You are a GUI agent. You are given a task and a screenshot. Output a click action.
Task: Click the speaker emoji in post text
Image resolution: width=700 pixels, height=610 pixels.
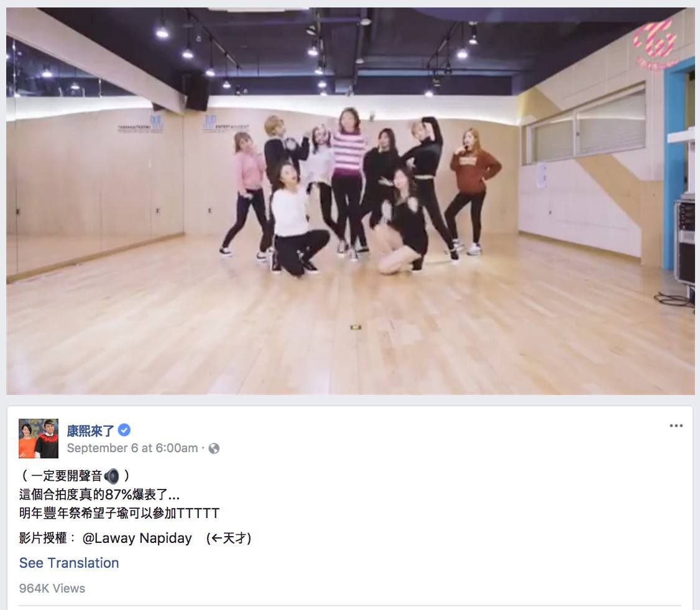pyautogui.click(x=112, y=476)
